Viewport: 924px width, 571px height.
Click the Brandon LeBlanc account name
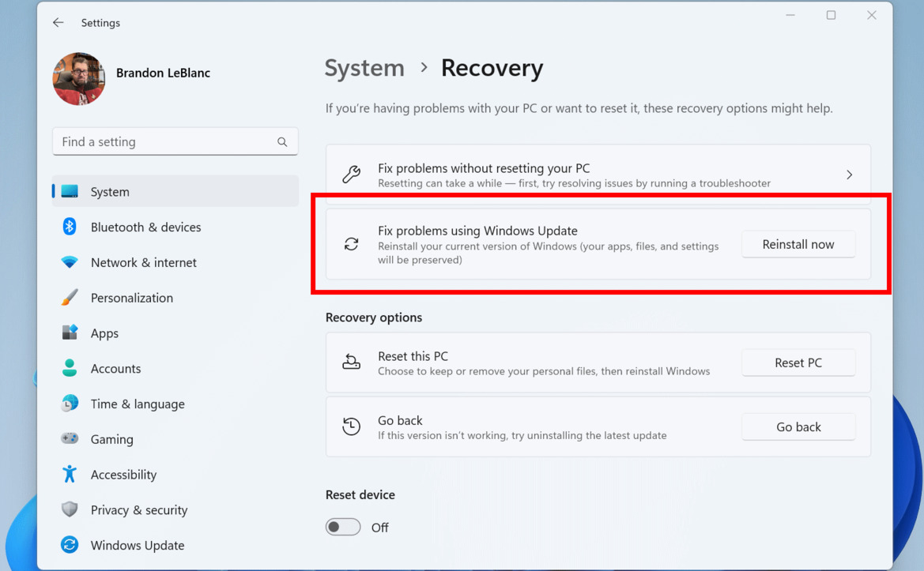(164, 73)
